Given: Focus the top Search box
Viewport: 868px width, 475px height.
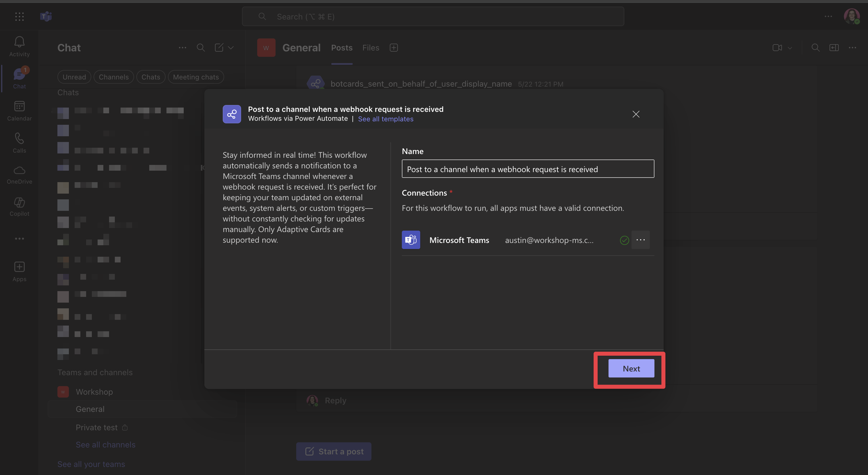Looking at the screenshot, I should click(433, 16).
